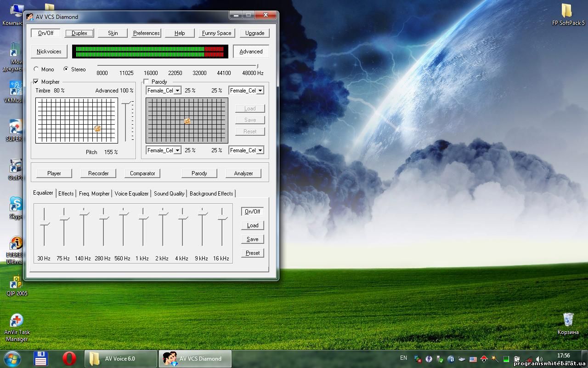Toggle the Duplex button
Image resolution: width=588 pixels, height=368 pixels.
click(79, 33)
